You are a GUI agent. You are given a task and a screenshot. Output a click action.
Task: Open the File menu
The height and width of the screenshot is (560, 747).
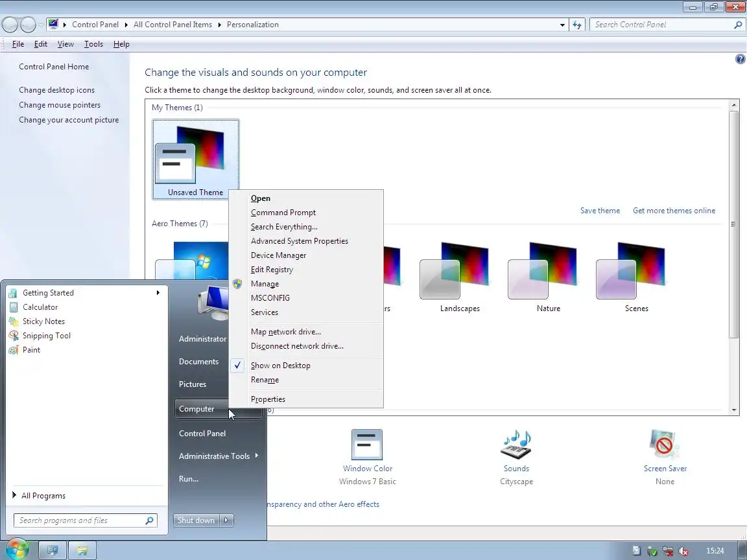click(x=18, y=44)
